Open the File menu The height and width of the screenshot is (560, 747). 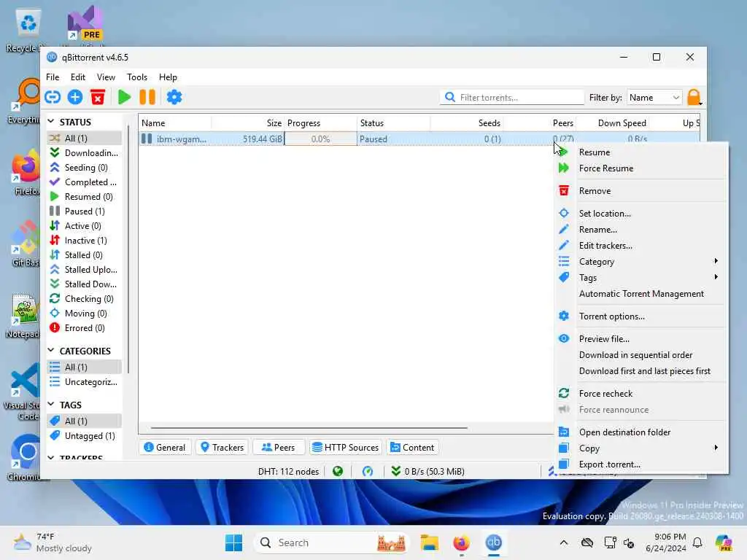pyautogui.click(x=53, y=77)
